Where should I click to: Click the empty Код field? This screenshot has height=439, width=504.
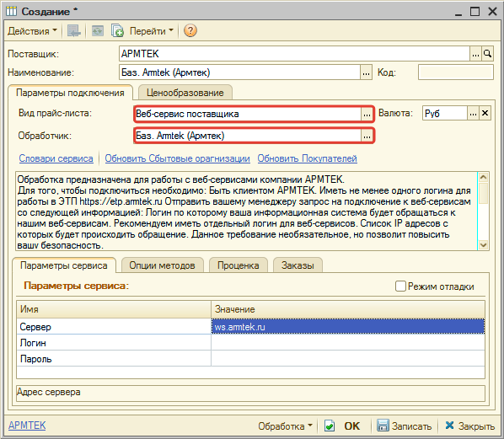[x=455, y=72]
